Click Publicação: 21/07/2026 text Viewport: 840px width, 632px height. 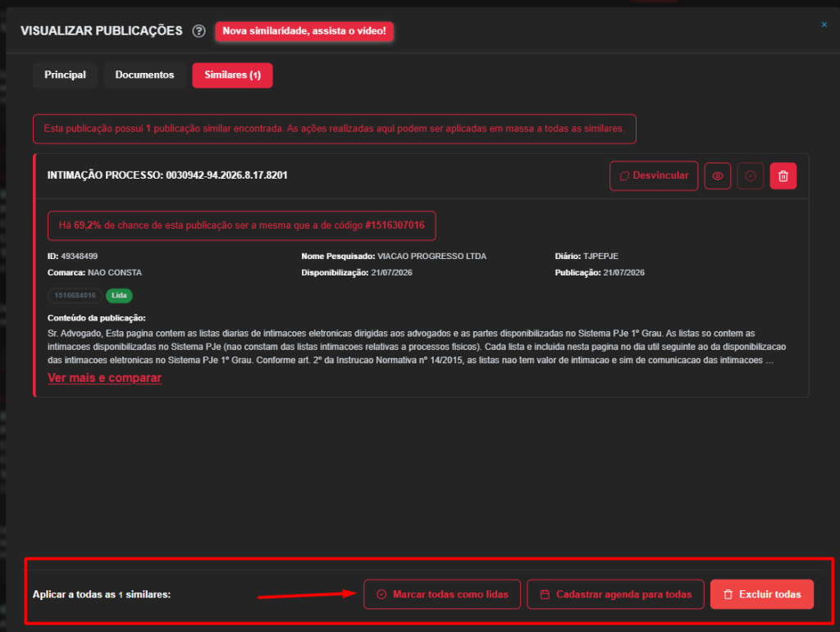600,272
